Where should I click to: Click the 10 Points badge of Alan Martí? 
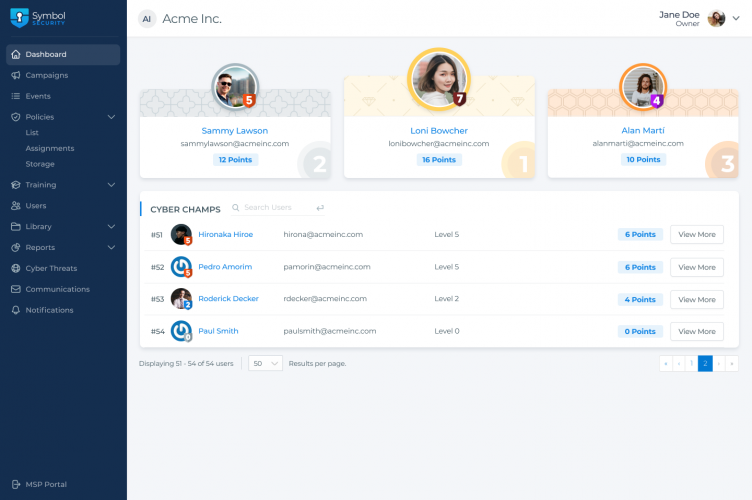tap(643, 160)
